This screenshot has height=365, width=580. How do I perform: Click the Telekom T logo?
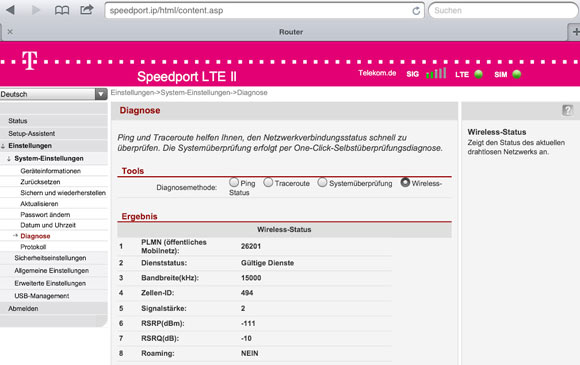tap(30, 60)
